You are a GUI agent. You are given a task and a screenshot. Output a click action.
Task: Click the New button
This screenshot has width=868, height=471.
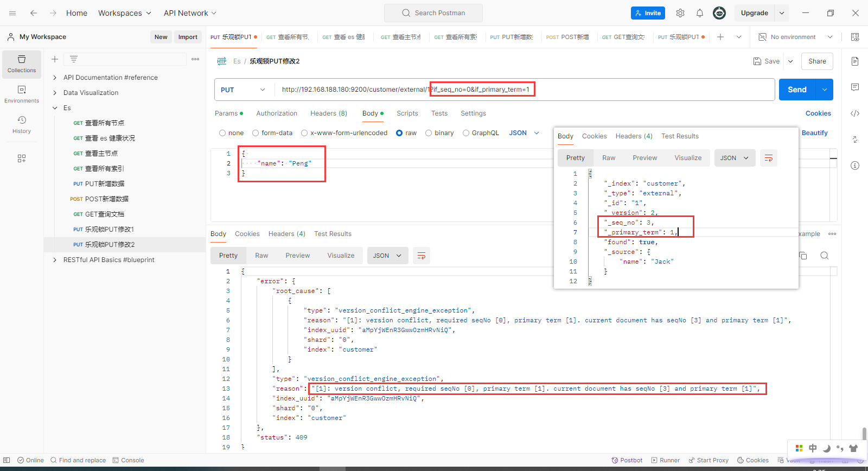pos(161,37)
